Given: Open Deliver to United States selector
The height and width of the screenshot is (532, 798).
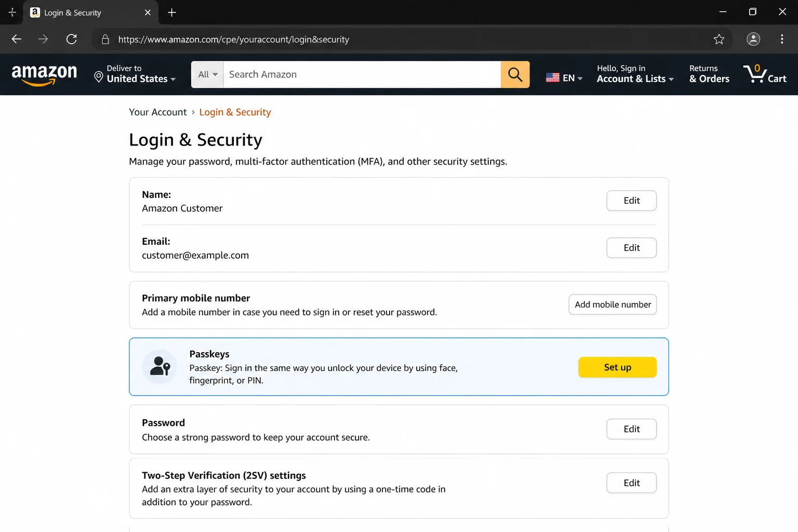Looking at the screenshot, I should pos(135,74).
